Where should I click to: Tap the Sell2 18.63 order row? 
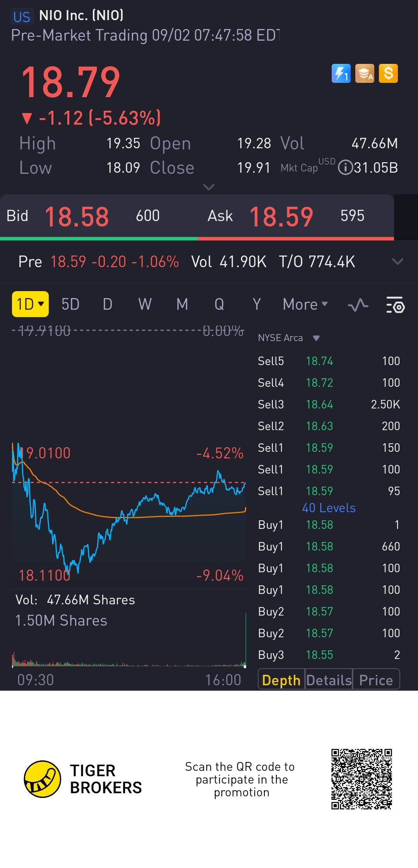click(x=329, y=426)
